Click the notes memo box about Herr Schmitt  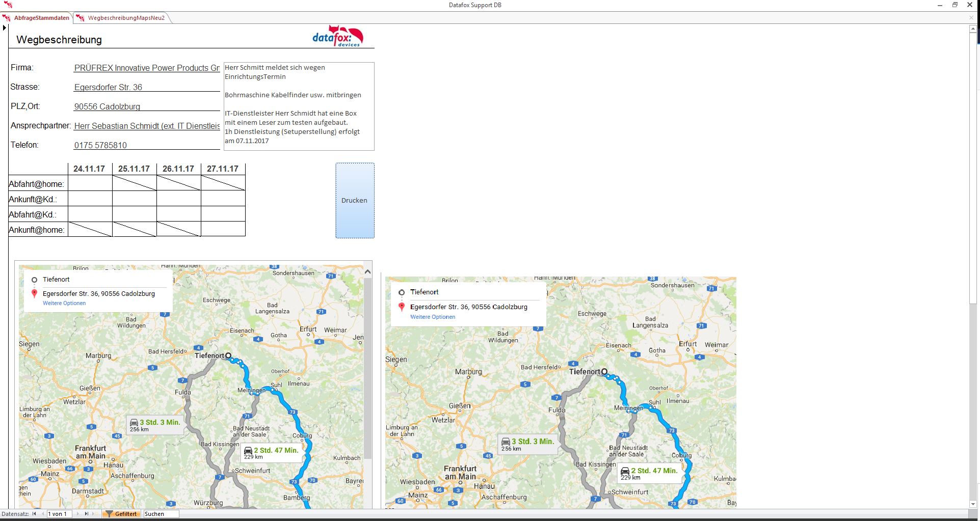(x=299, y=106)
